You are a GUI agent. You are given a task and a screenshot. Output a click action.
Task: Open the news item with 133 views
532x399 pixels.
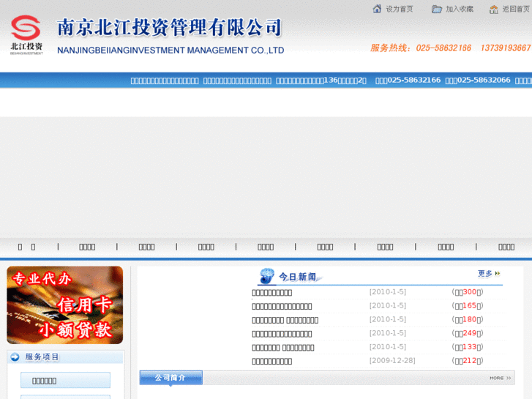pos(283,347)
